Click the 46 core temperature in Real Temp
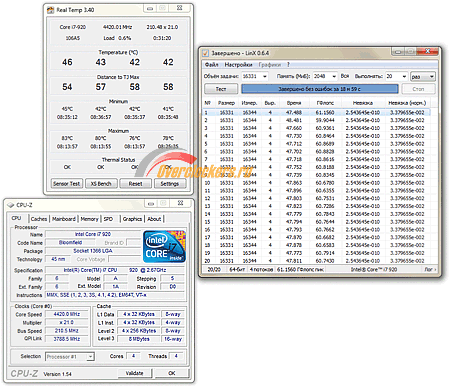 (67, 62)
